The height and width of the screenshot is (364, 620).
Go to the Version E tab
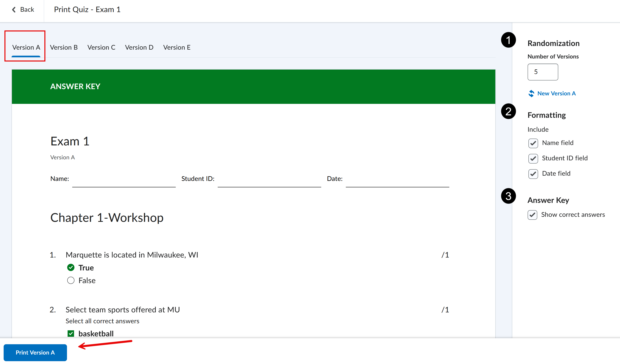pos(177,47)
